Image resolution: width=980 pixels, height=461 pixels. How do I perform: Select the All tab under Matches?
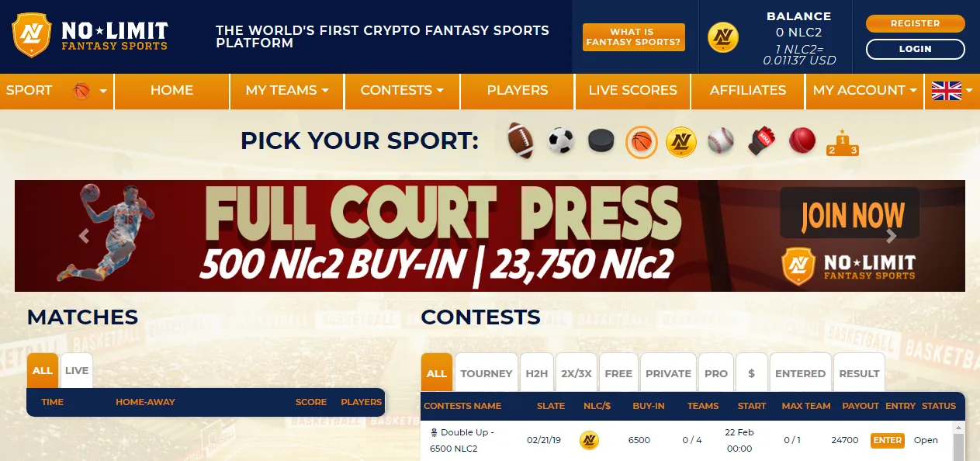coord(43,371)
